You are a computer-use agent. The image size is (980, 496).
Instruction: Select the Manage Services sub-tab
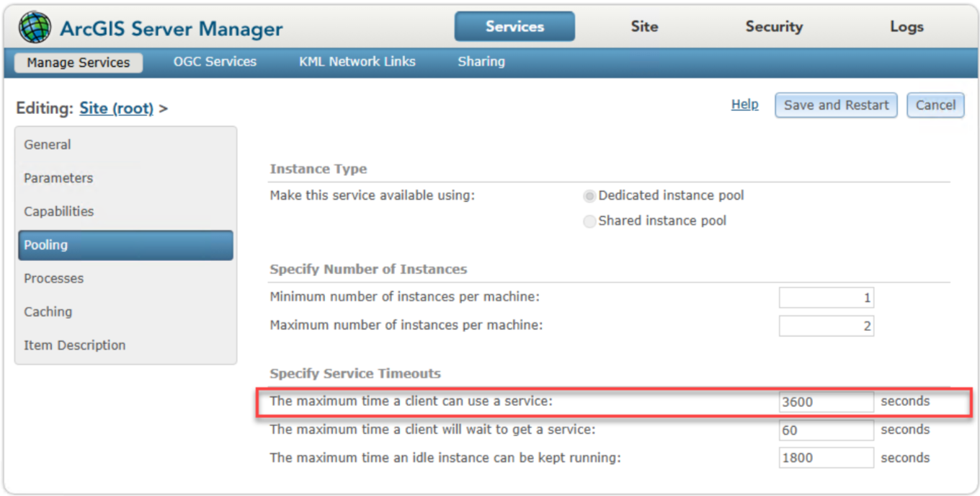click(79, 63)
